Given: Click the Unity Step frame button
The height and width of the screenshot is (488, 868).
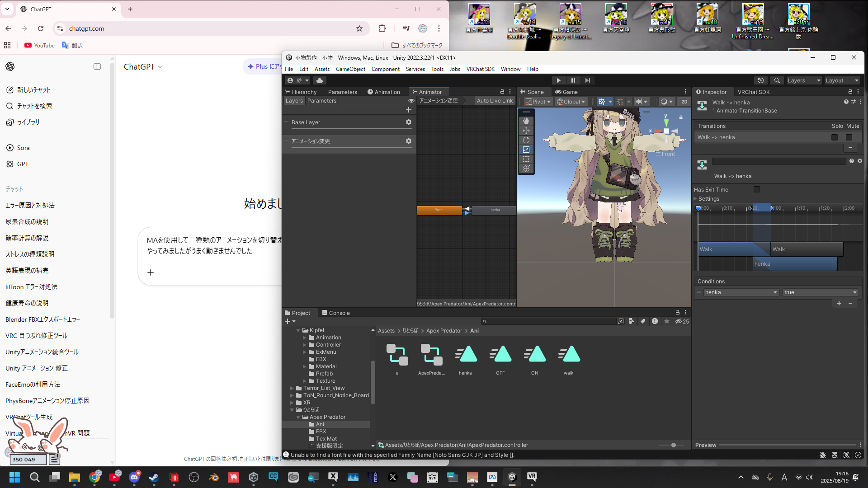Looking at the screenshot, I should [x=588, y=80].
